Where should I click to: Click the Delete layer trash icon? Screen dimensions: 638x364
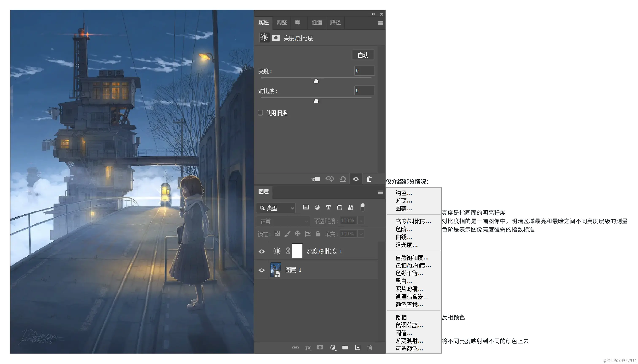[370, 348]
